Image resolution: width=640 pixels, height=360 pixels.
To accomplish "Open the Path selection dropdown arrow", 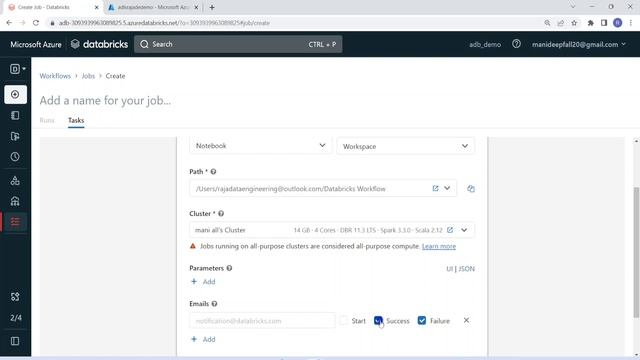I will coord(447,188).
